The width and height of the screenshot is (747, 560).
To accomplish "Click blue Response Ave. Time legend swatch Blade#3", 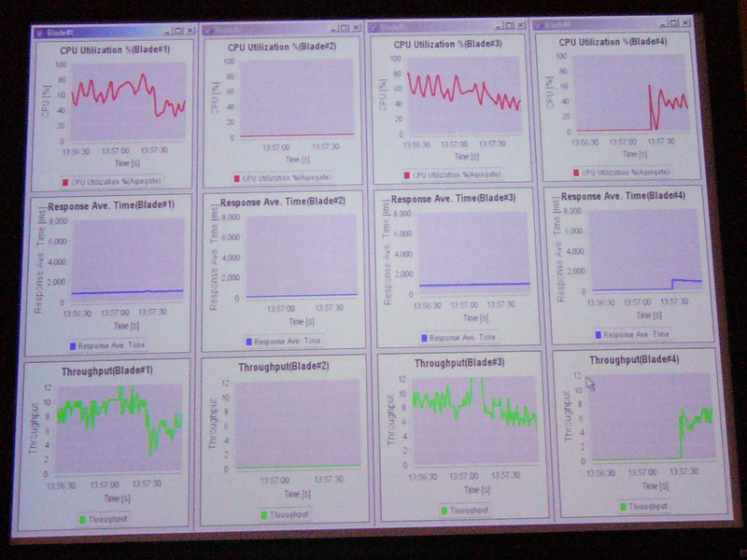I will [424, 338].
